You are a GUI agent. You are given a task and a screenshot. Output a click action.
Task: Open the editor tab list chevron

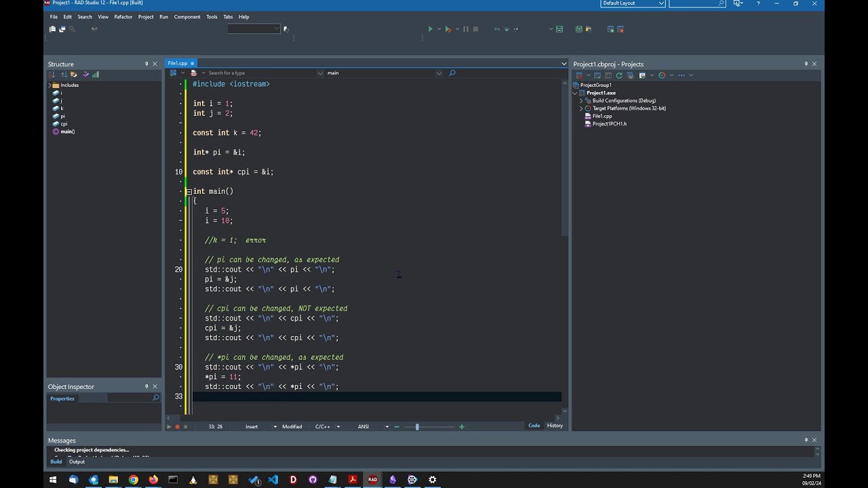point(564,64)
